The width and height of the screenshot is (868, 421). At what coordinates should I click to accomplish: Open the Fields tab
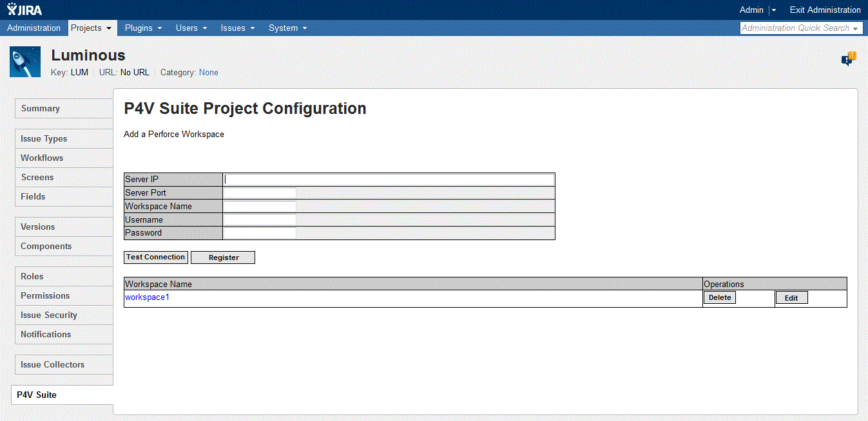coord(64,196)
